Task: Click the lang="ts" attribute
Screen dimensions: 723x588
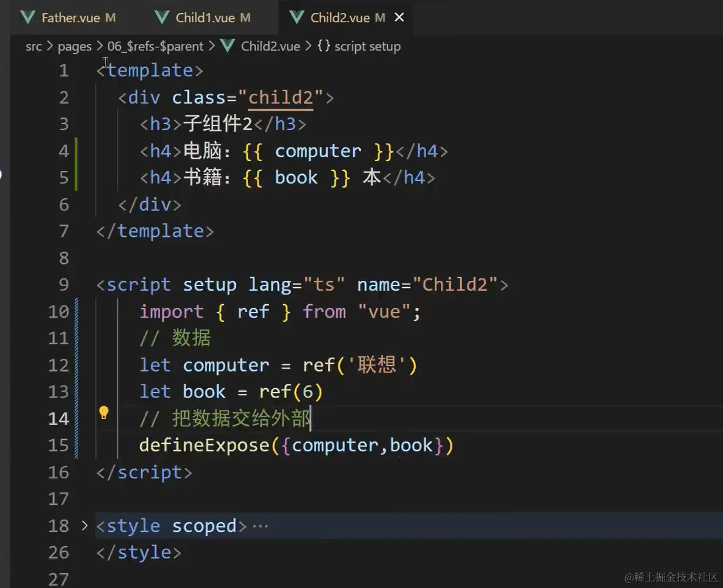Action: tap(296, 285)
